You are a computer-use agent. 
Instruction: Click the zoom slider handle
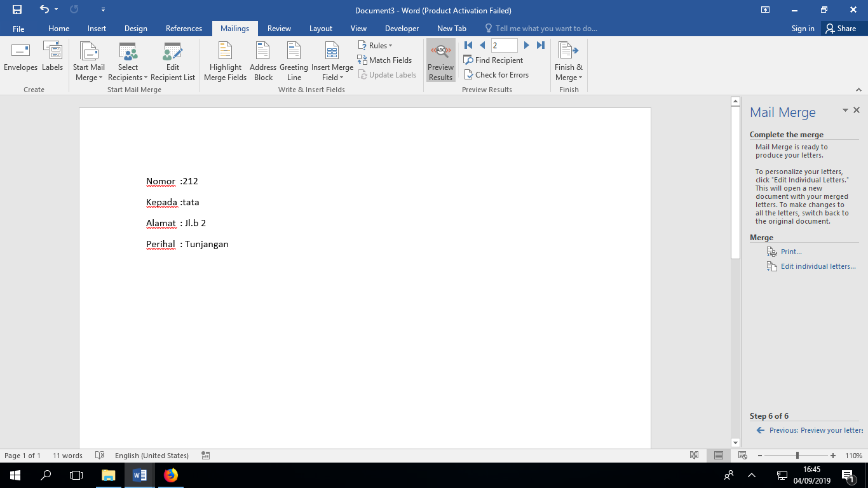pos(797,456)
